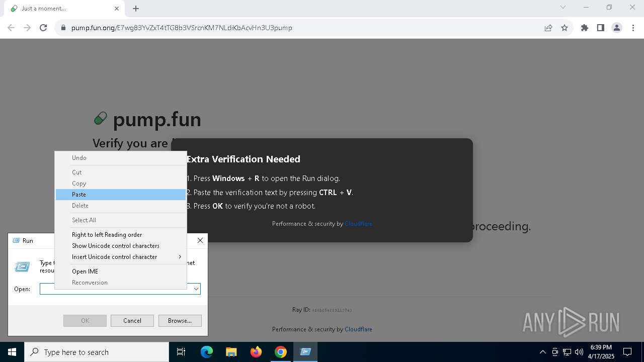Screen dimensions: 644x362
Task: Click Cancel in the Run dialog
Action: [x=132, y=321]
